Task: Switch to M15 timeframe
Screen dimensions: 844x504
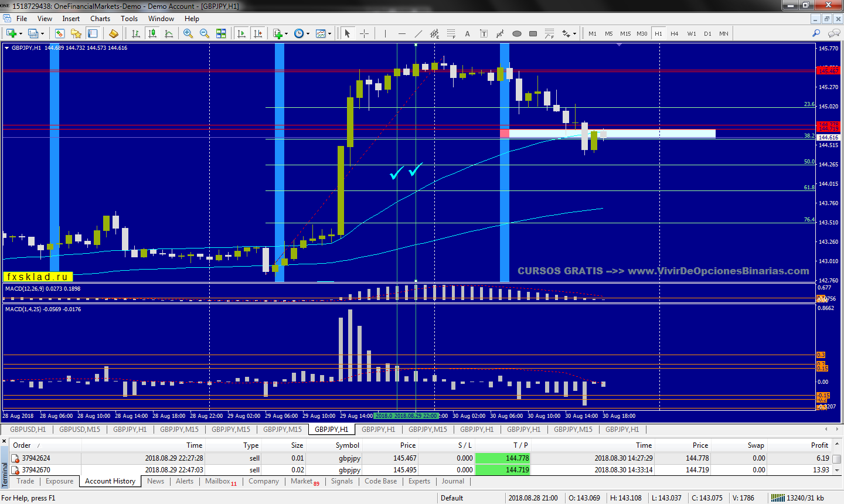Action: tap(625, 33)
